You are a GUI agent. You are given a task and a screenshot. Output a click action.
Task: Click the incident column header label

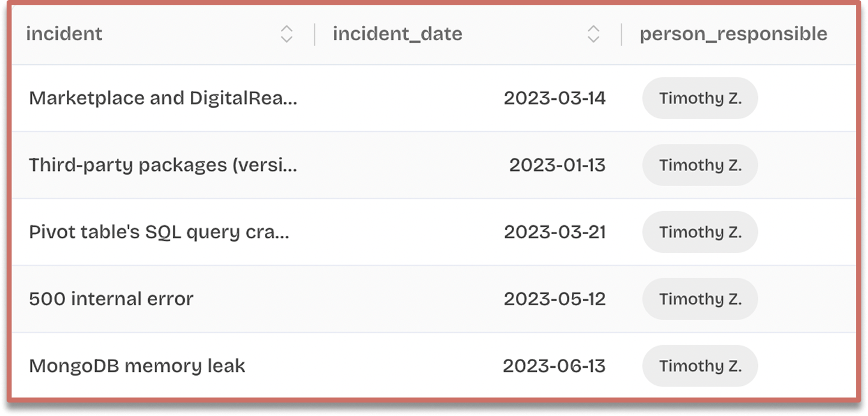point(64,34)
